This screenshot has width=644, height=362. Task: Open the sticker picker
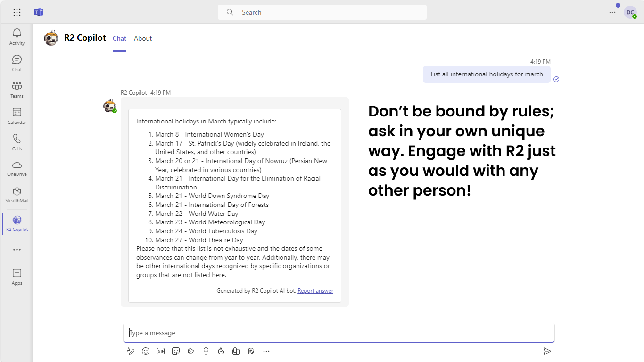click(176, 351)
